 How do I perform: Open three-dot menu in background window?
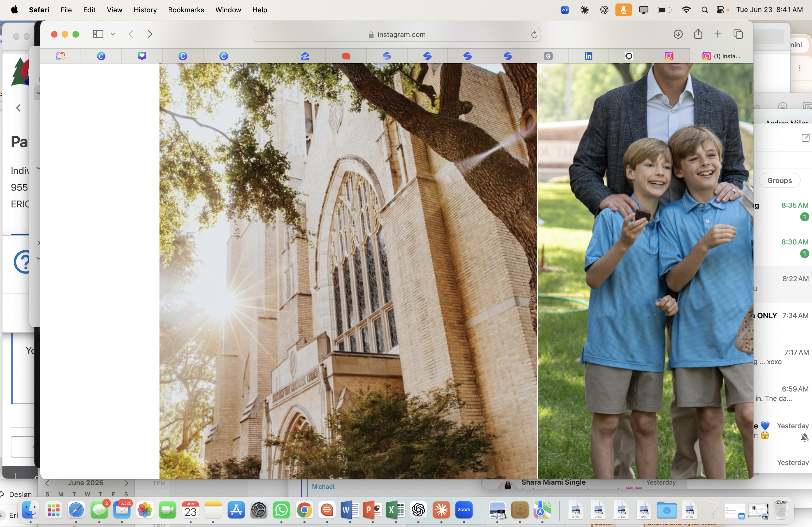point(799,68)
